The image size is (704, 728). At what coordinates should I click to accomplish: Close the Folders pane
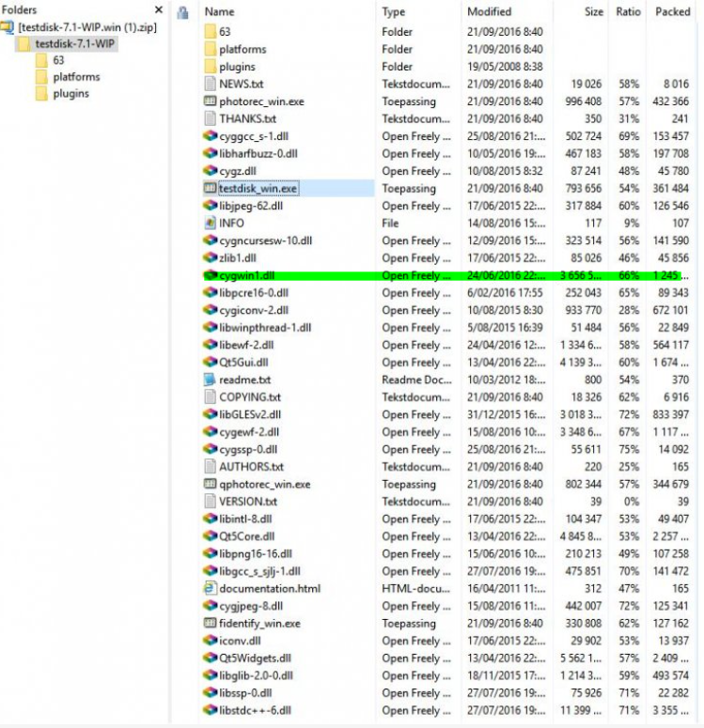coord(159,9)
